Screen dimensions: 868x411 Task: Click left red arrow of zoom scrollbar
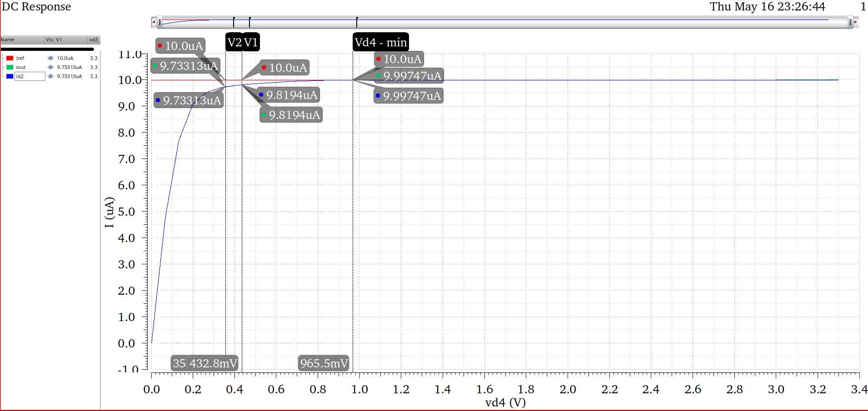154,22
